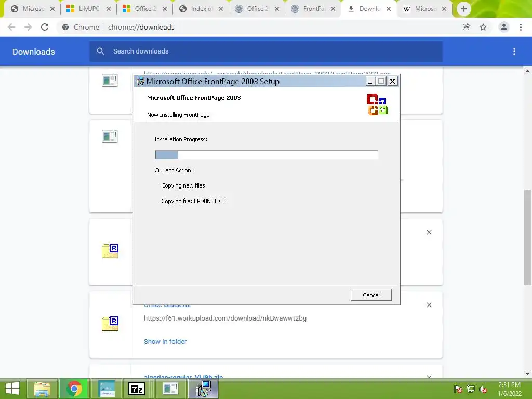Image resolution: width=532 pixels, height=399 pixels.
Task: Click the topmost exe download file icon
Action: [x=110, y=80]
